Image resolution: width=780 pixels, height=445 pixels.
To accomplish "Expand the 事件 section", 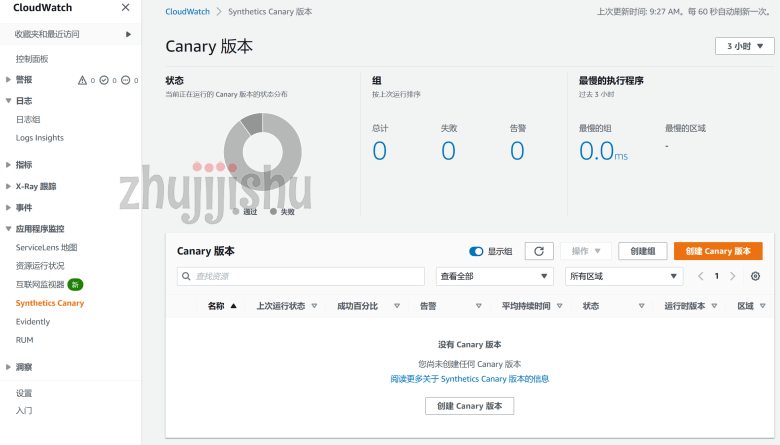I will coord(8,207).
